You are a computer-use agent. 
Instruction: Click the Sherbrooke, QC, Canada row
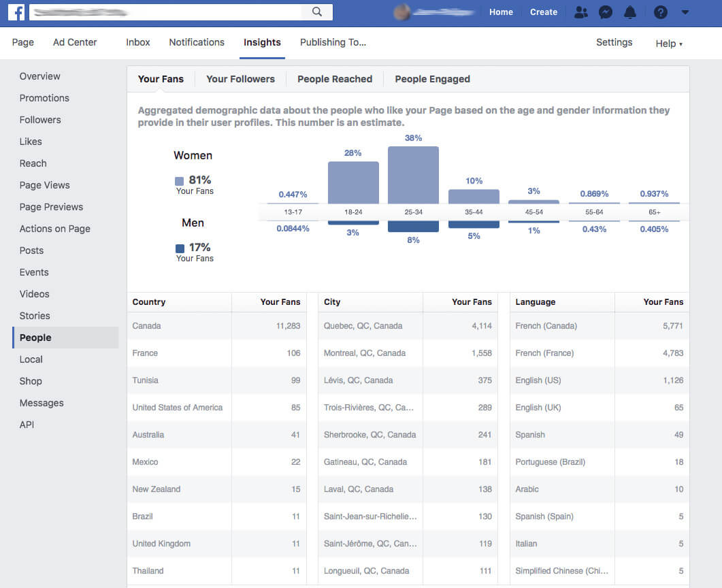click(408, 435)
